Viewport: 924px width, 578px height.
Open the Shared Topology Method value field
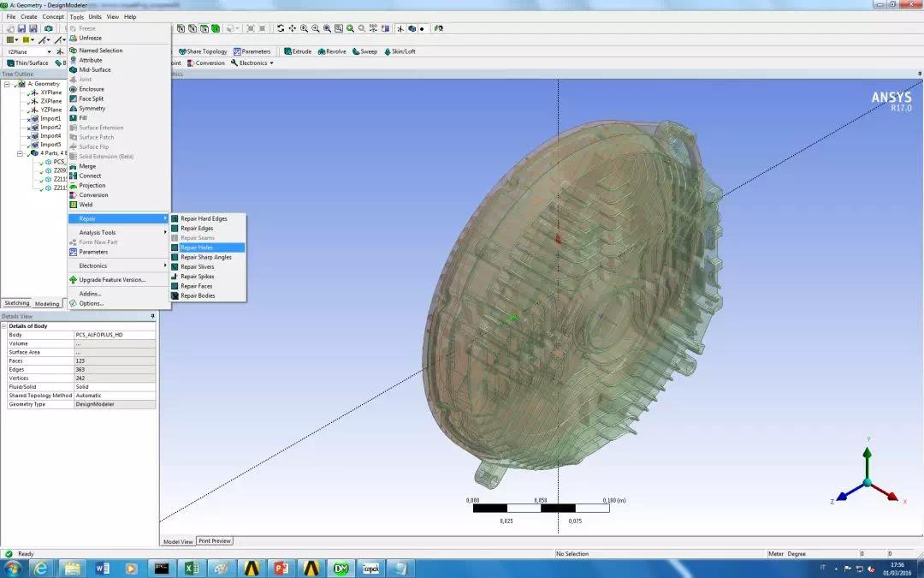pyautogui.click(x=115, y=396)
